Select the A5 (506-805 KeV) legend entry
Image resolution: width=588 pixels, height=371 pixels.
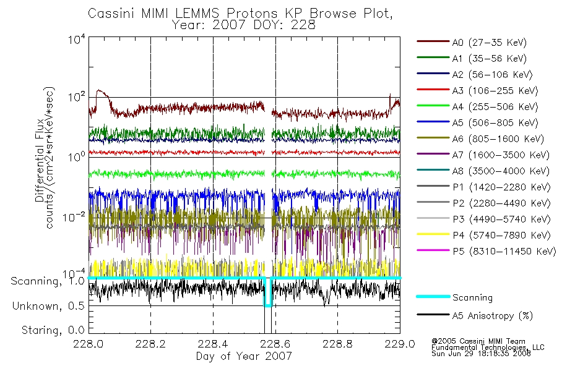477,122
